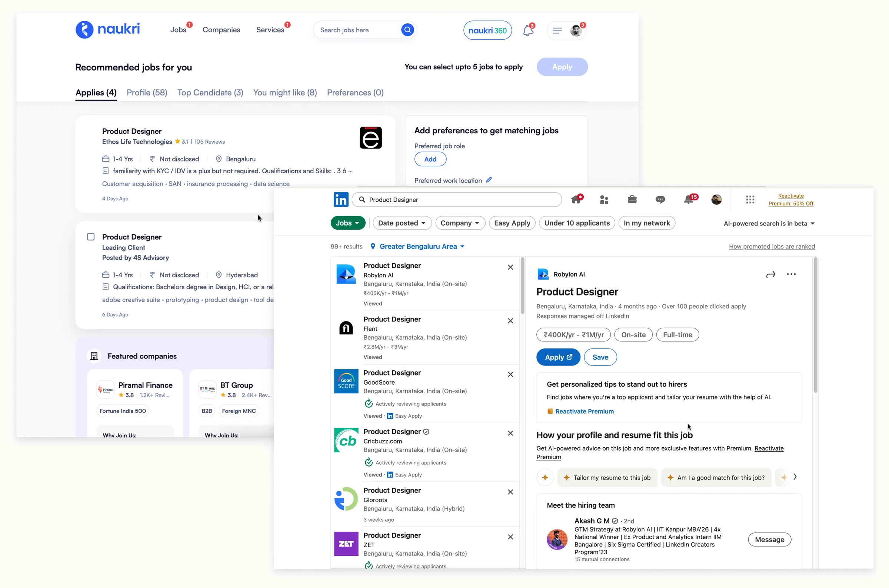Click the sparkle AI icon button
Viewport: 889px width, 588px height.
pyautogui.click(x=545, y=477)
